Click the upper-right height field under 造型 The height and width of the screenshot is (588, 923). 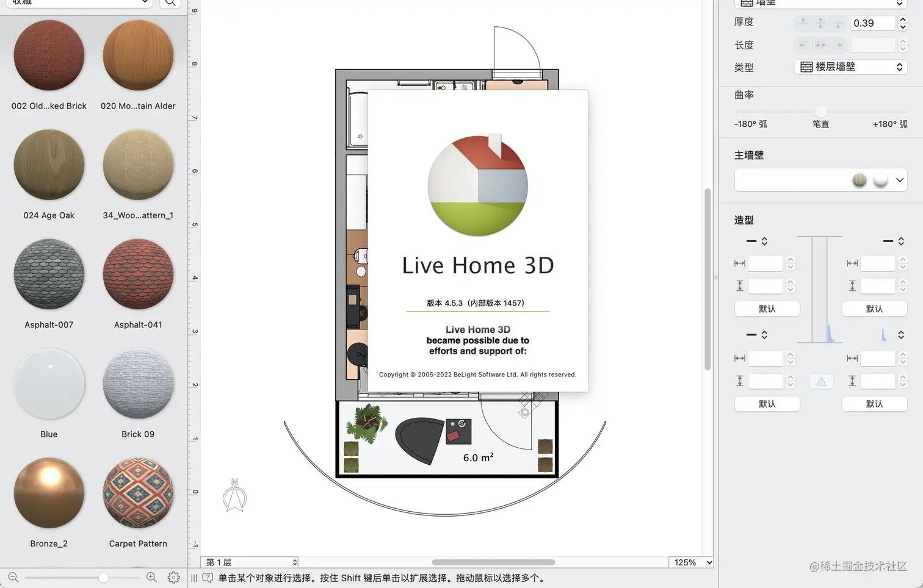pos(878,285)
